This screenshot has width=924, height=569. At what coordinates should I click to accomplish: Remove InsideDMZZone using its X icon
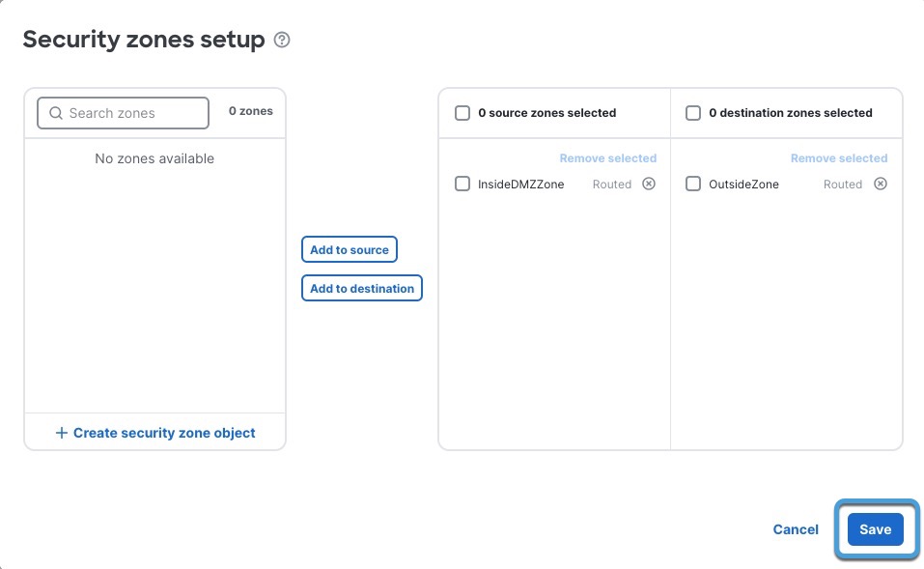point(649,184)
